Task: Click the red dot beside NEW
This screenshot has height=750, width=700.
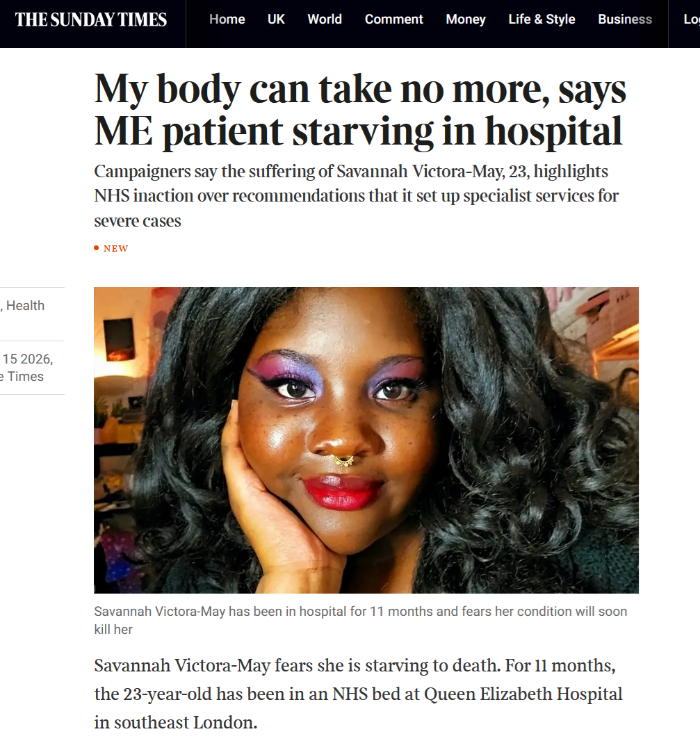Action: [x=96, y=247]
